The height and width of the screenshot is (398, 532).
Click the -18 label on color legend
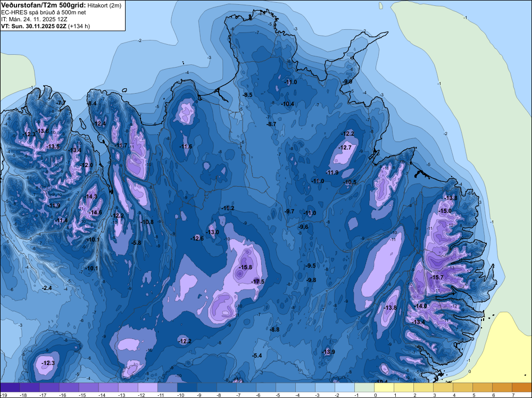click(x=23, y=395)
